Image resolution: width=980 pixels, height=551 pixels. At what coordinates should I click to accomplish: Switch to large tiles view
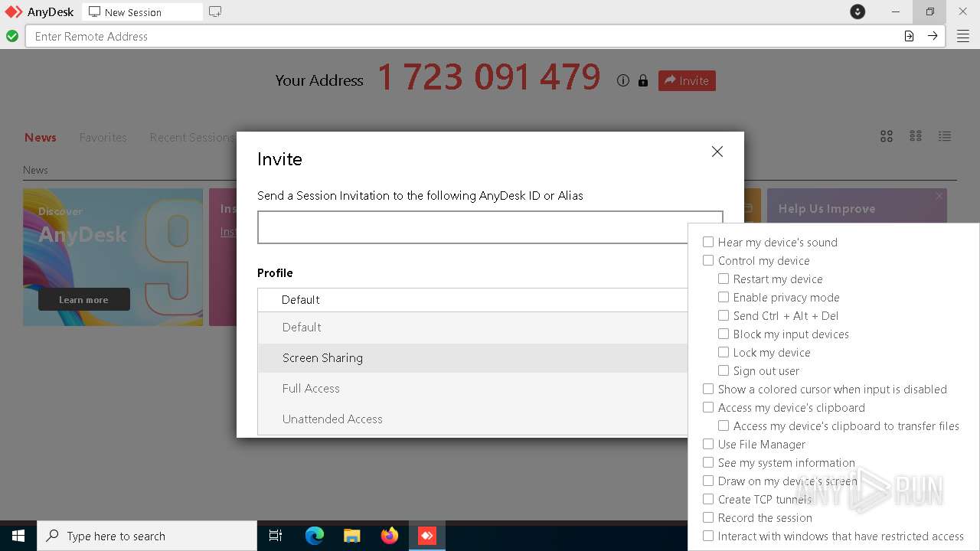[x=887, y=136]
